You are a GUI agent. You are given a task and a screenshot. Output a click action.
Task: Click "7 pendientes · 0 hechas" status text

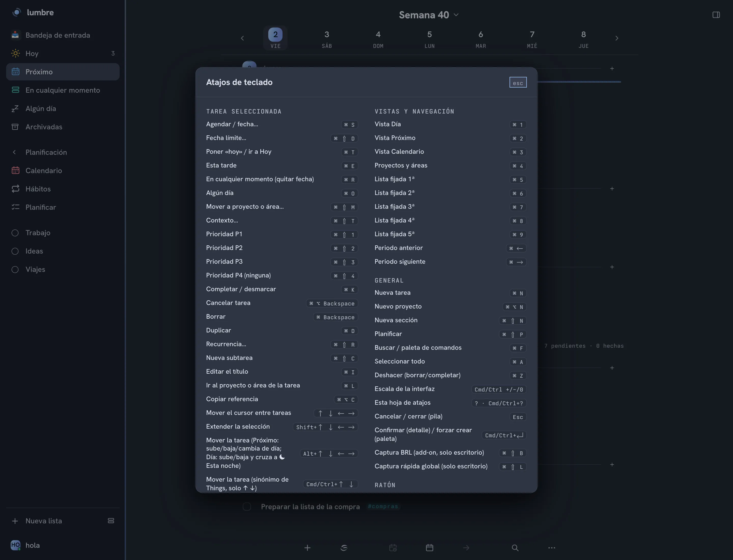click(584, 346)
